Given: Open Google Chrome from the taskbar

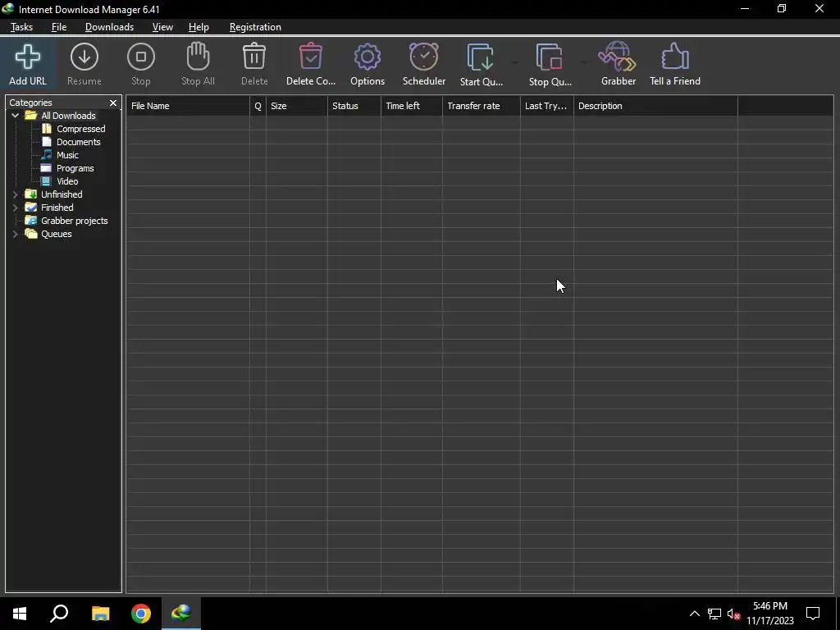Looking at the screenshot, I should click(x=141, y=614).
